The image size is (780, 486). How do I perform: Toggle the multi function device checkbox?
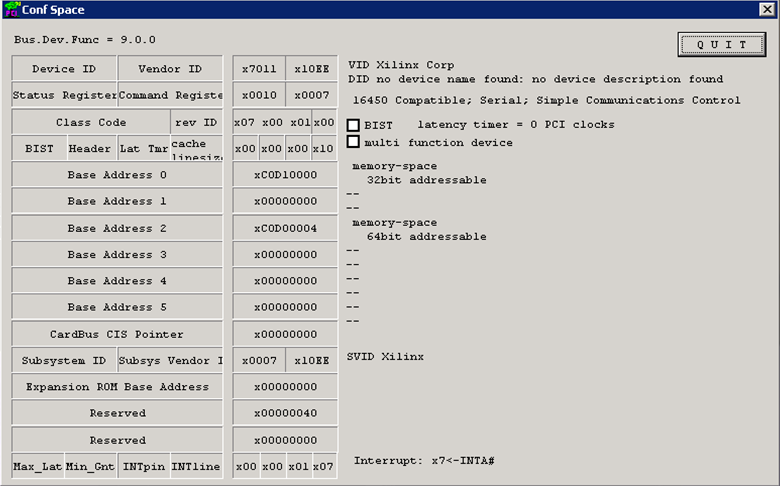pyautogui.click(x=353, y=142)
